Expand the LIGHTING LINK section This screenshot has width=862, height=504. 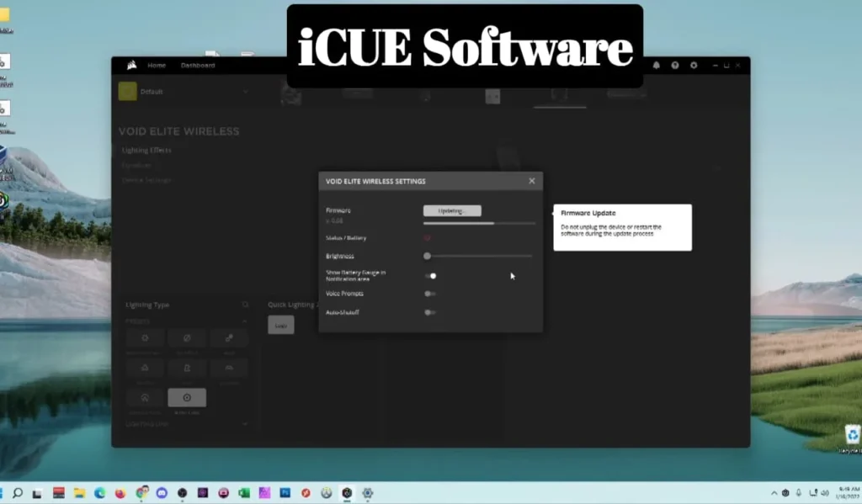click(x=245, y=424)
